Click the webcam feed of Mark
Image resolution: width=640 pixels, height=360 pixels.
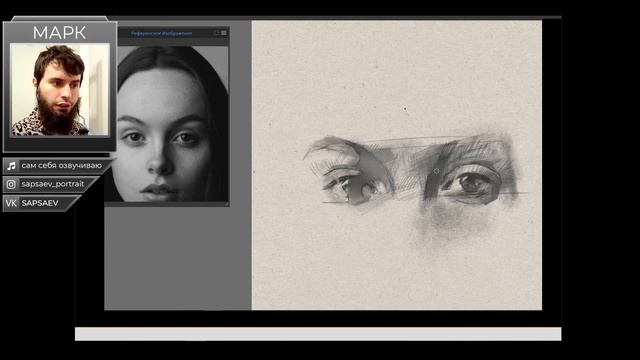pos(60,89)
